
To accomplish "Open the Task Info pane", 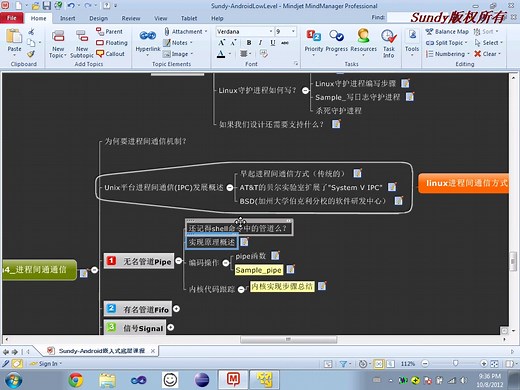I will tap(389, 43).
